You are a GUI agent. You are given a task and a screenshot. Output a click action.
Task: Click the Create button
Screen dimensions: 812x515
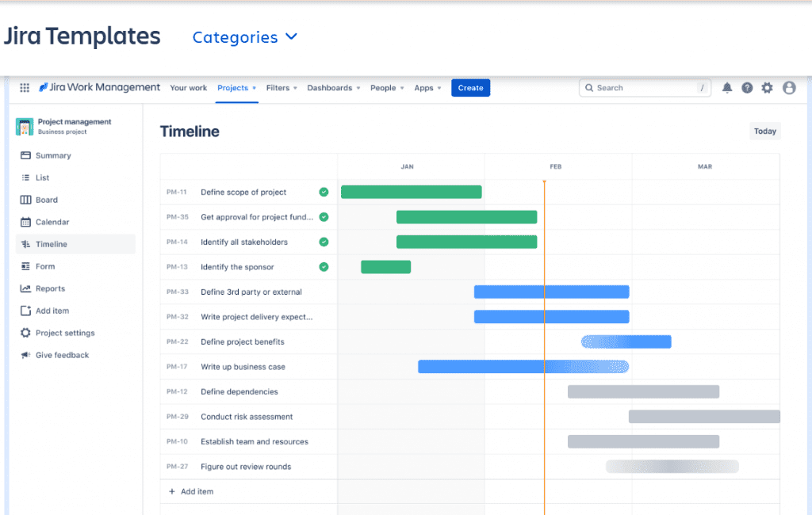click(470, 88)
